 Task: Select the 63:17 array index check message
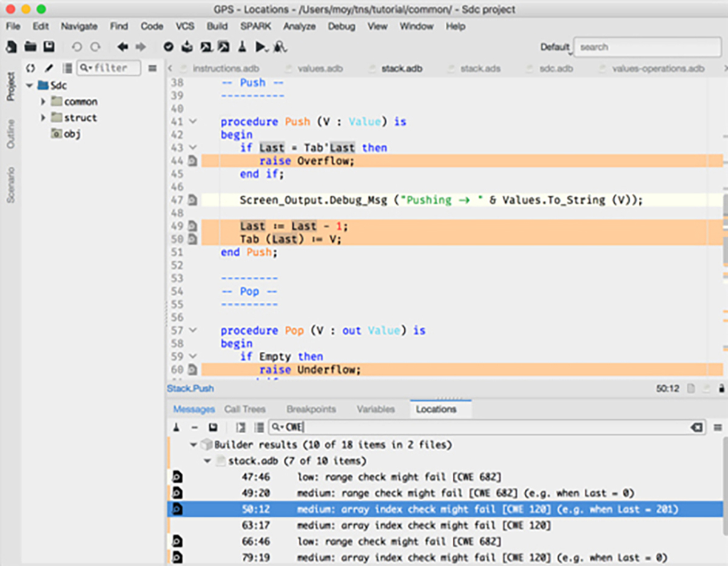pos(423,525)
